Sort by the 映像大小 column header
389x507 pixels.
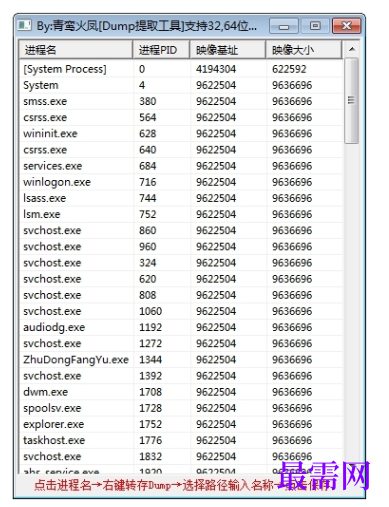click(304, 50)
